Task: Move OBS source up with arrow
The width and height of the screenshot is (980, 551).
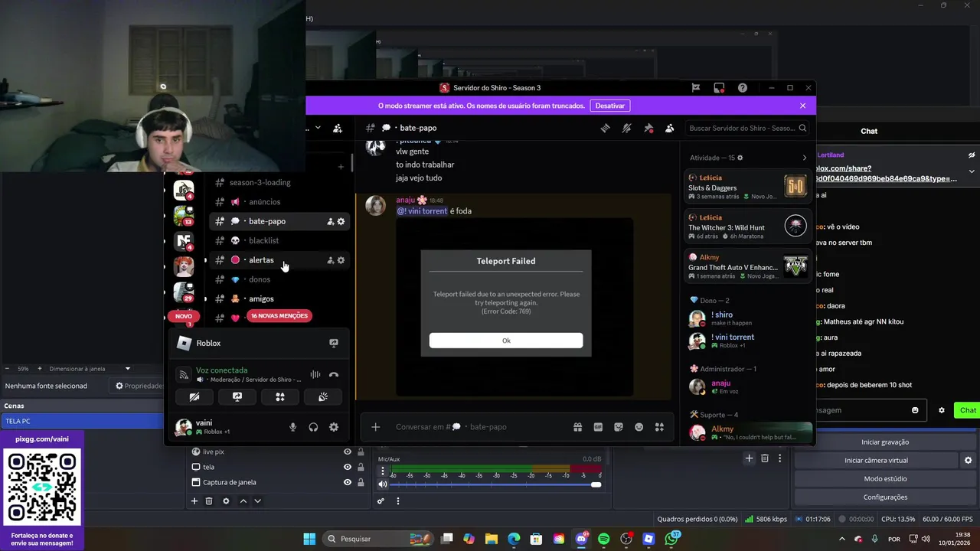Action: tap(243, 501)
